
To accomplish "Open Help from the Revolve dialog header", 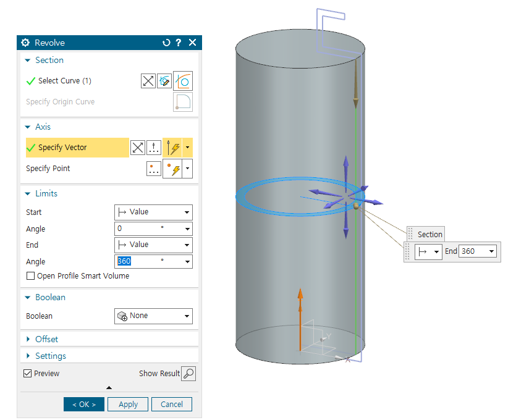I will pyautogui.click(x=179, y=43).
